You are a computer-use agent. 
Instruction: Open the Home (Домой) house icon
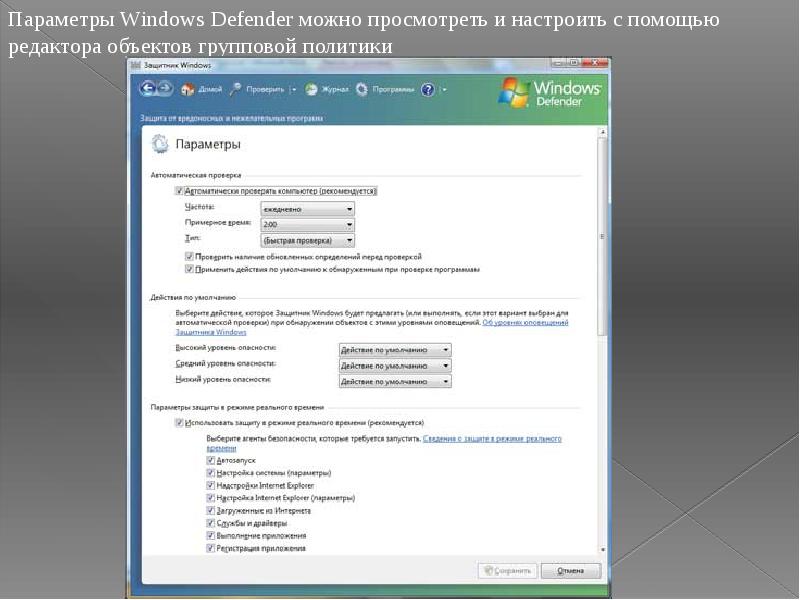pyautogui.click(x=188, y=90)
